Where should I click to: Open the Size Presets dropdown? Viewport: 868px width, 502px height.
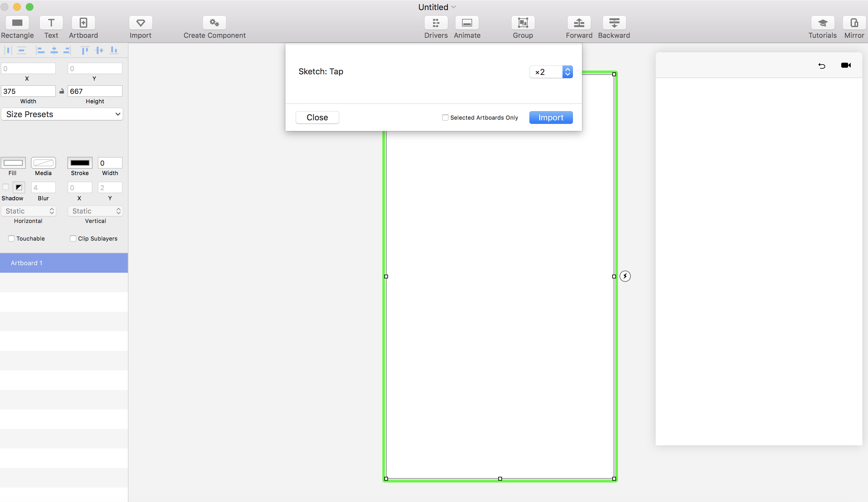tap(62, 114)
